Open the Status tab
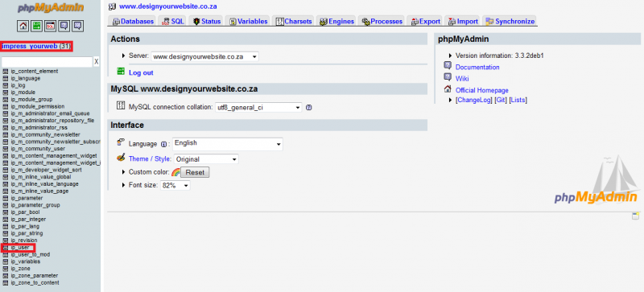644x292 pixels. pyautogui.click(x=207, y=22)
